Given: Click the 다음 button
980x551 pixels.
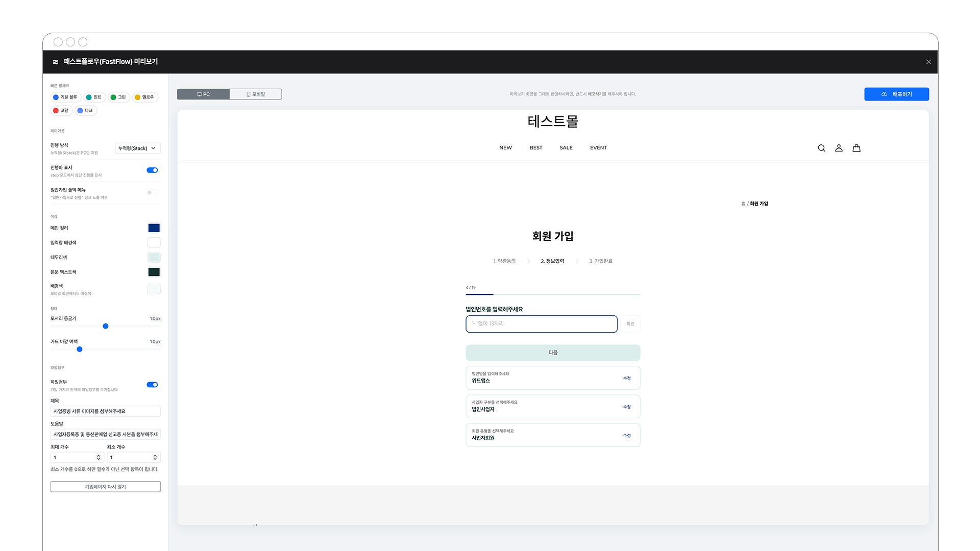Looking at the screenshot, I should coord(553,353).
